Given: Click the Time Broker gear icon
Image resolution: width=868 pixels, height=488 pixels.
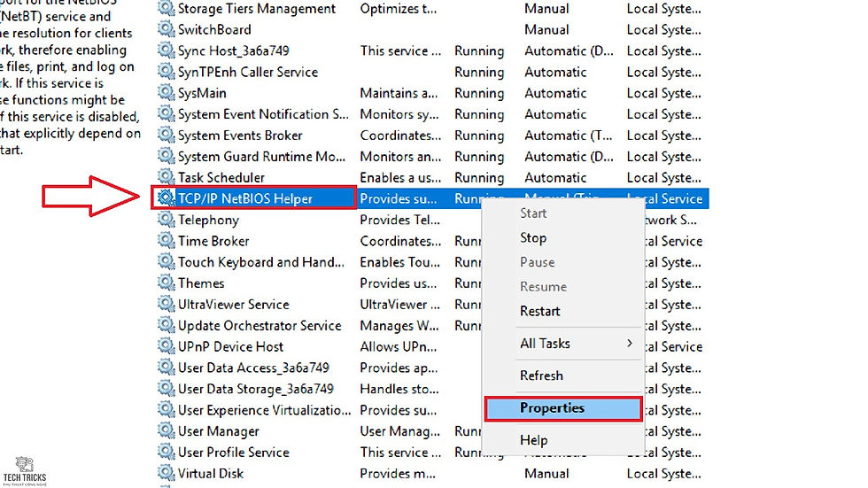Looking at the screenshot, I should coord(166,240).
